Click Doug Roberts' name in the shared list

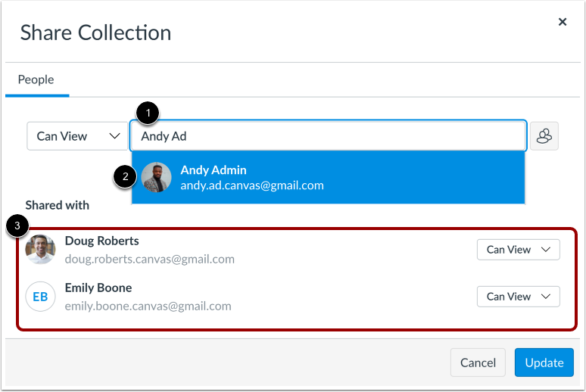pyautogui.click(x=101, y=241)
